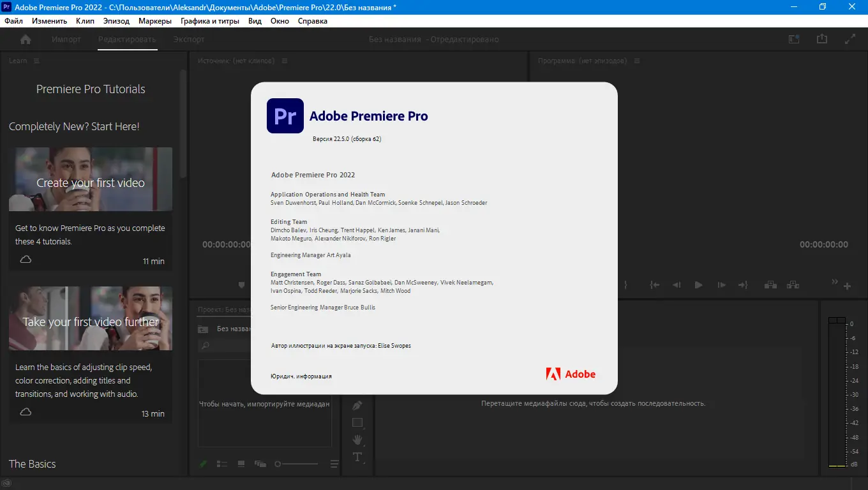Screen dimensions: 868x490
Task: Open the Окно menu
Action: [x=280, y=21]
